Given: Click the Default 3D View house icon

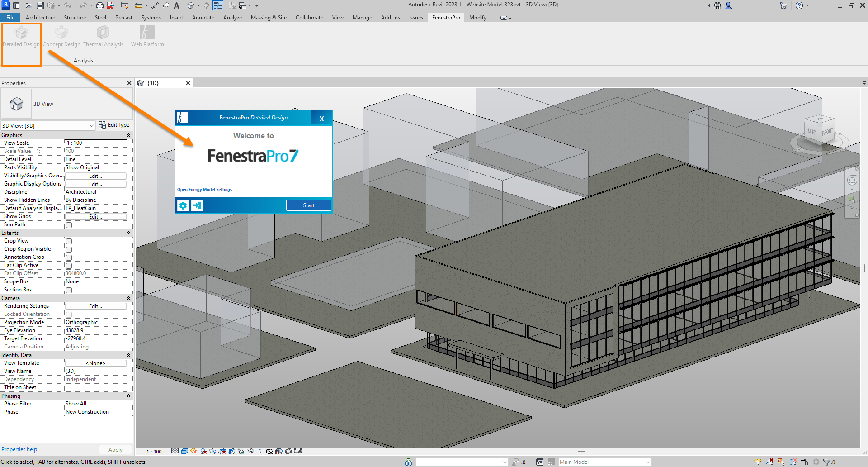Looking at the screenshot, I should (191, 5).
